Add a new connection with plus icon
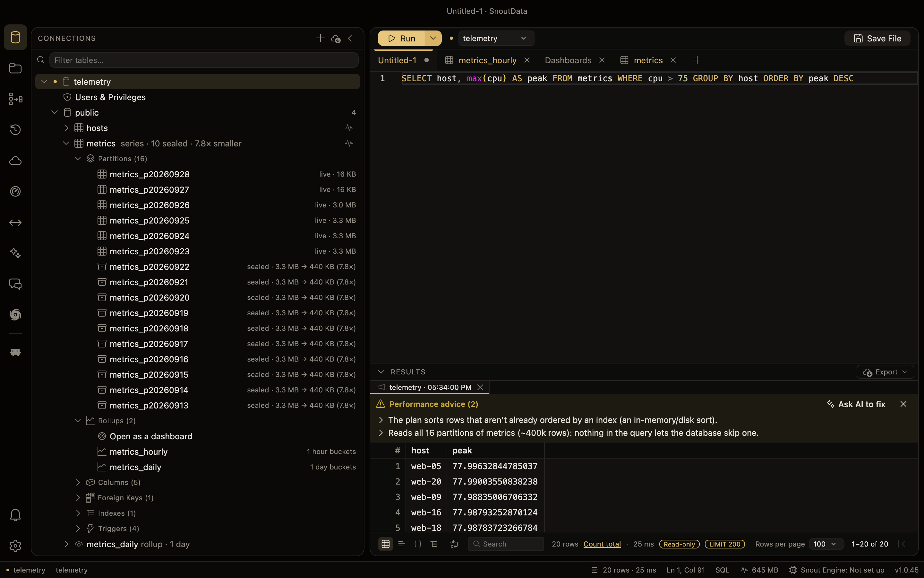This screenshot has height=578, width=924. (320, 38)
